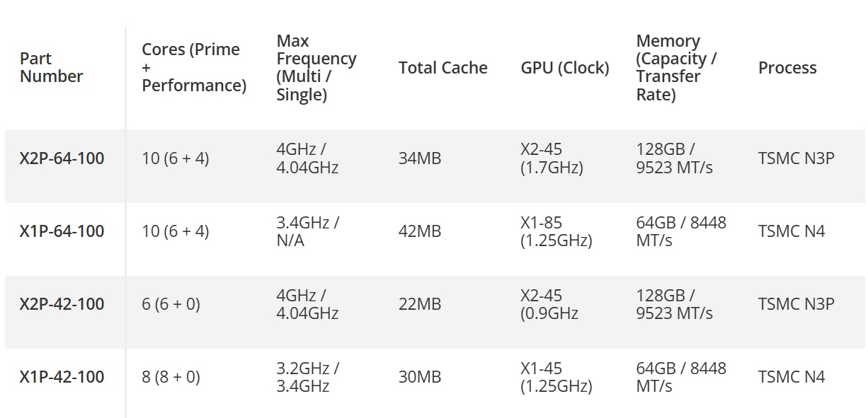Click the Cores (Prime + Performance) header

(x=193, y=68)
